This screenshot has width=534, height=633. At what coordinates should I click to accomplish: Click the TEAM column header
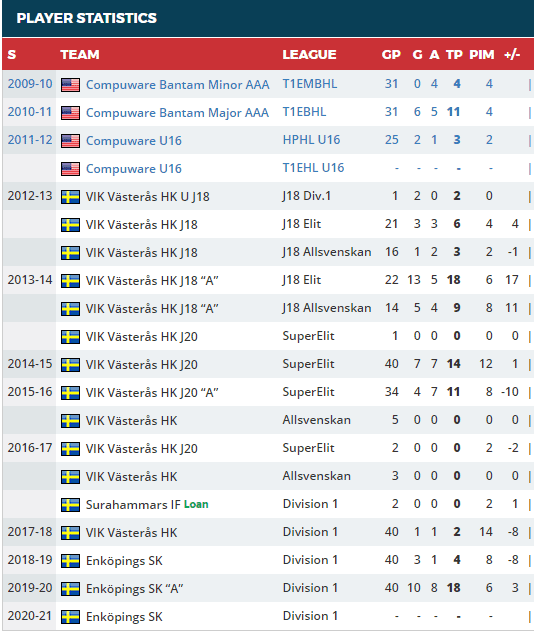tap(80, 54)
